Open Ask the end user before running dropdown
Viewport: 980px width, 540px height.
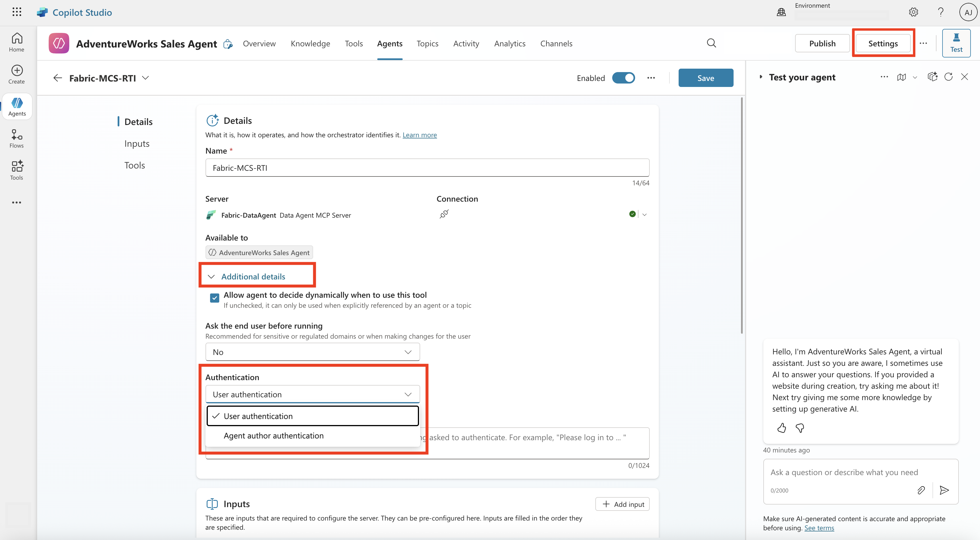[x=312, y=352]
